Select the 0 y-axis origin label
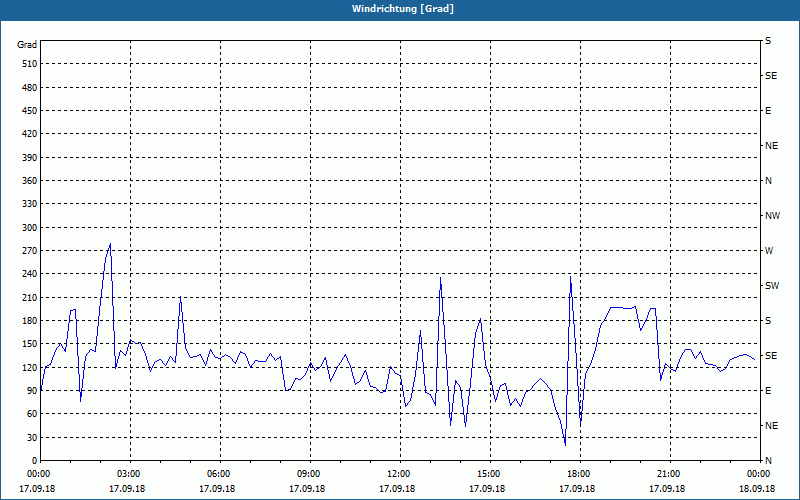Viewport: 800px width, 500px height. 35,461
